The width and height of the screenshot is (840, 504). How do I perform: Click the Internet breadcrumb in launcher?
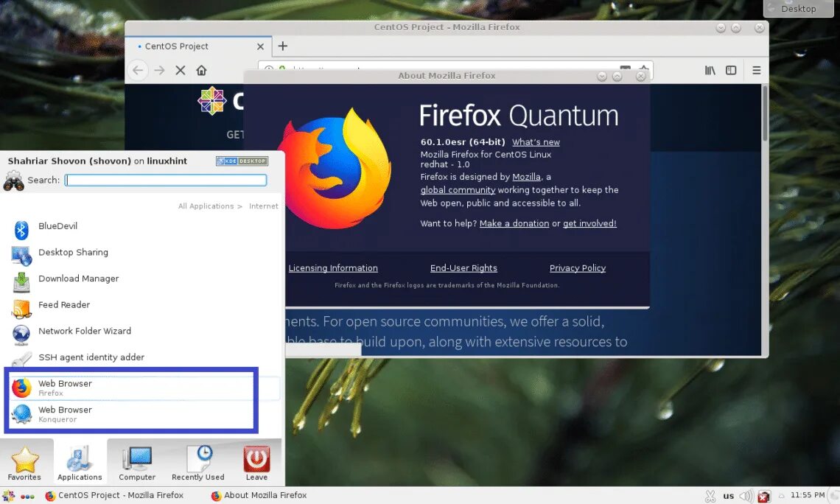(264, 206)
